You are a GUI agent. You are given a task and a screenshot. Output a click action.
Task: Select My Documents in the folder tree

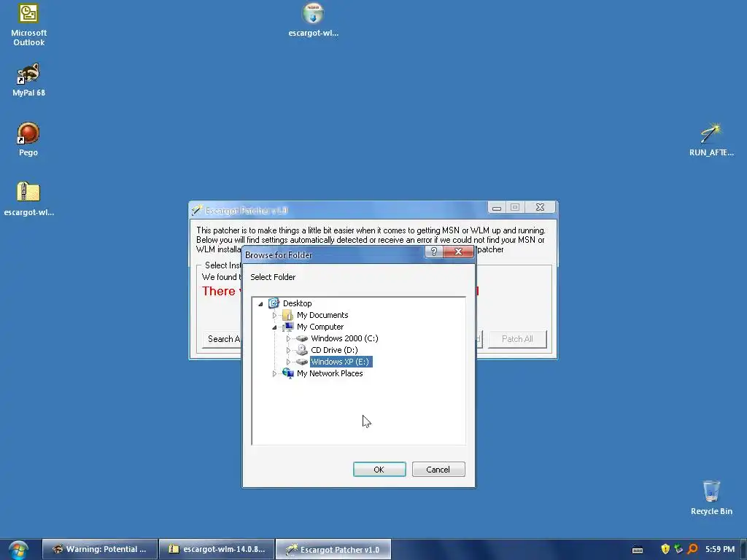322,315
